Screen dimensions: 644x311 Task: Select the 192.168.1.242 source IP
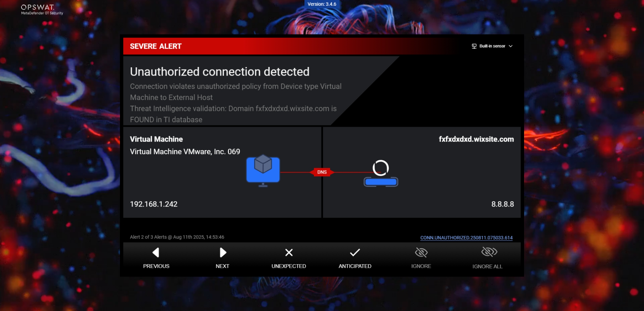[x=154, y=204]
